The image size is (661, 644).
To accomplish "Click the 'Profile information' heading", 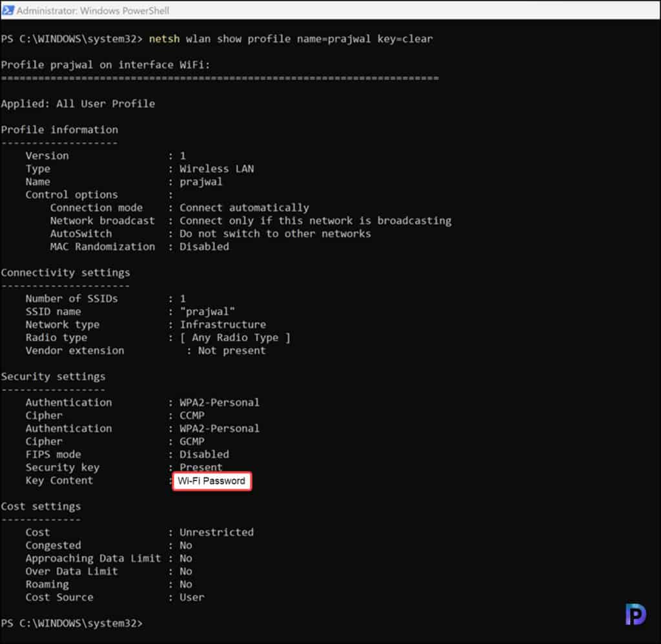I will click(59, 129).
